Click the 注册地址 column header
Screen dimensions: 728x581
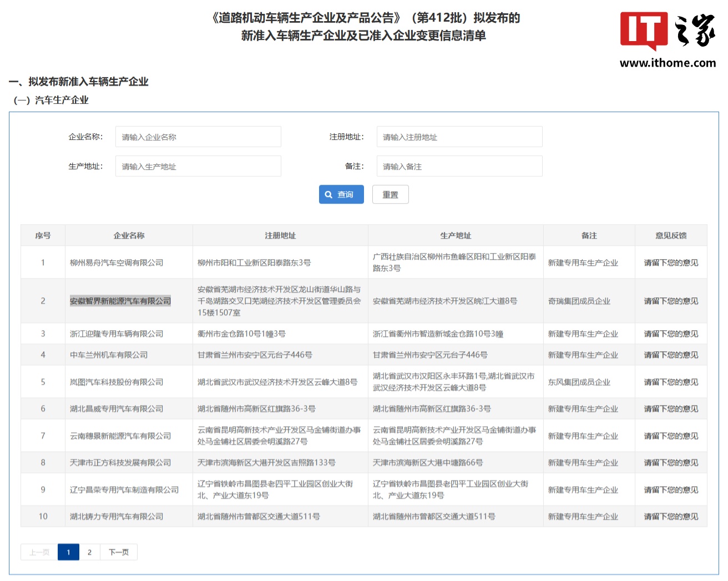click(280, 236)
